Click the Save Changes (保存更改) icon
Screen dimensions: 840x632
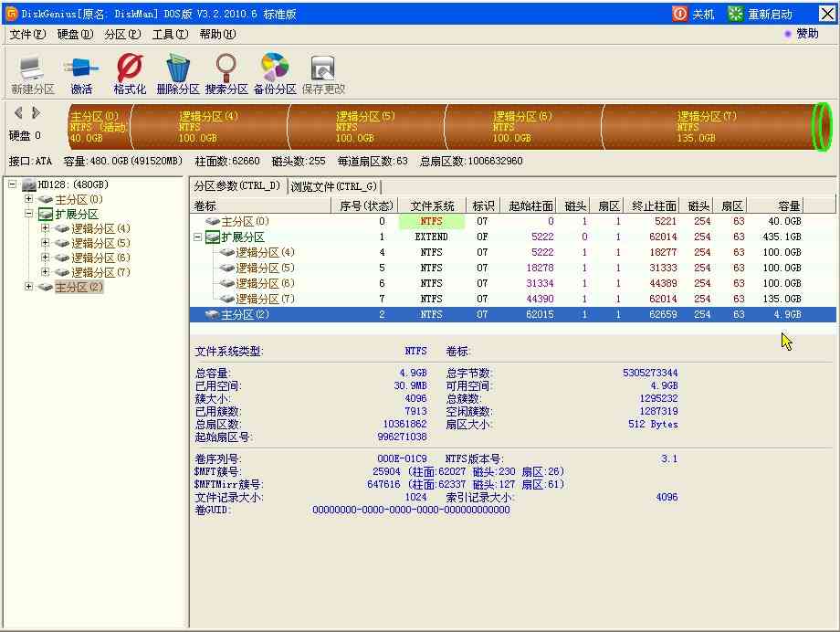click(322, 68)
